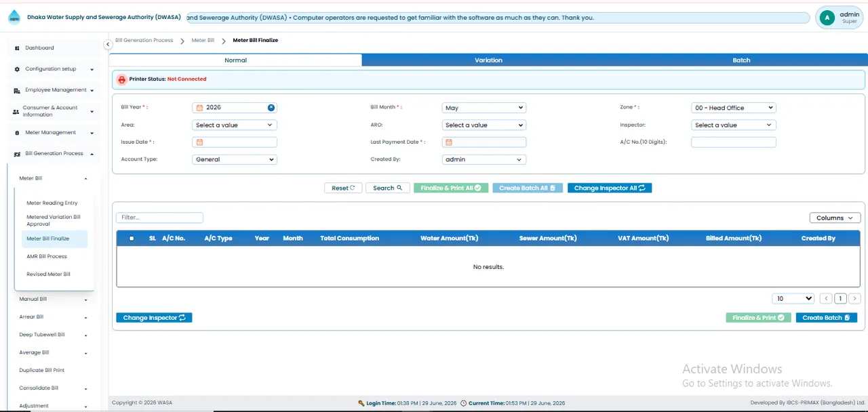Viewport: 868px width, 412px height.
Task: Click the red printer status icon
Action: click(121, 79)
